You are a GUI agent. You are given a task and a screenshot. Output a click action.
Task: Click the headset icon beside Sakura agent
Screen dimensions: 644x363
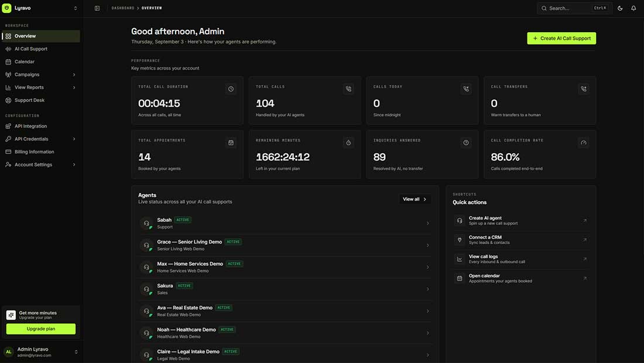pos(146,289)
